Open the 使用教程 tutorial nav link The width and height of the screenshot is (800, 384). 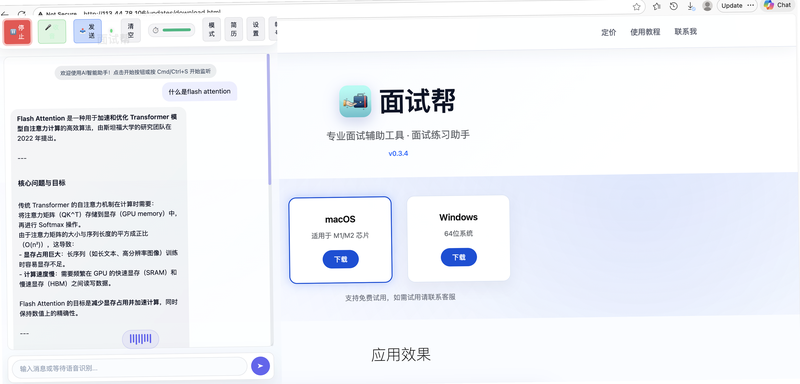(645, 32)
